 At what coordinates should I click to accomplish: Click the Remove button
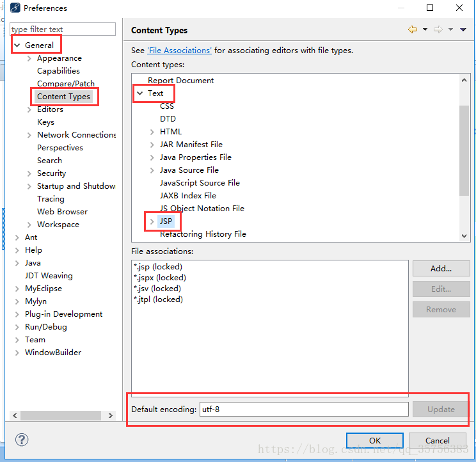(x=441, y=310)
